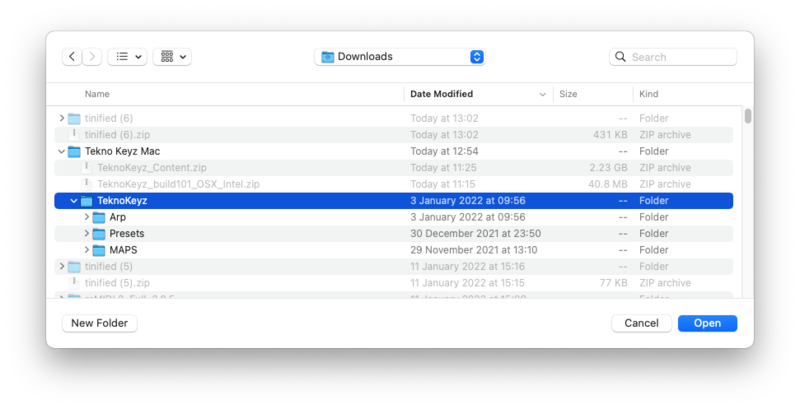Click the tinified (5).zip file icon

click(74, 283)
